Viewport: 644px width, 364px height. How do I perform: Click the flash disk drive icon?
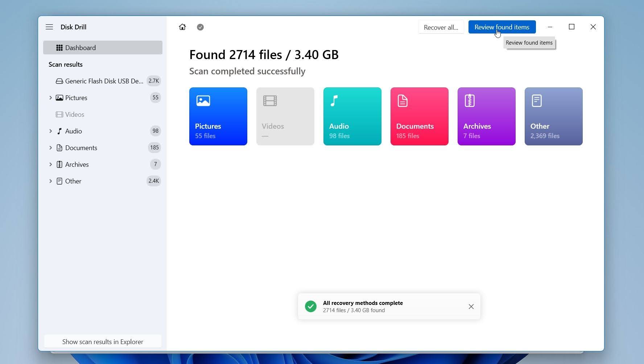59,81
